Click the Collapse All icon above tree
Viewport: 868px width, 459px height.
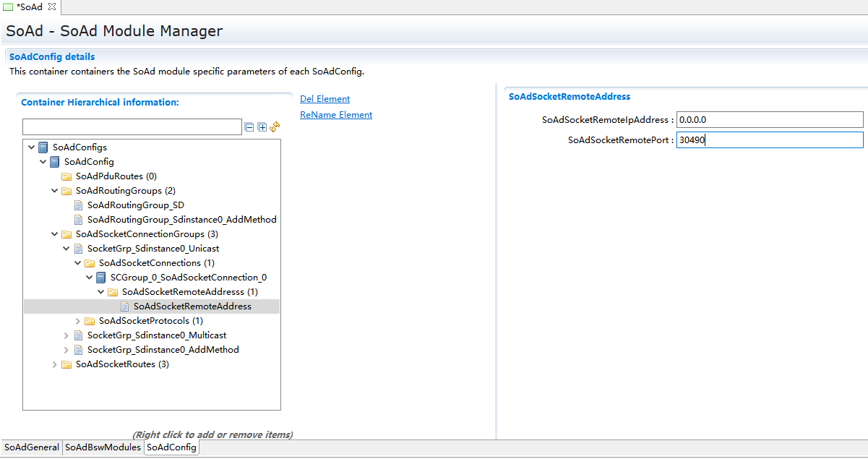click(x=249, y=127)
